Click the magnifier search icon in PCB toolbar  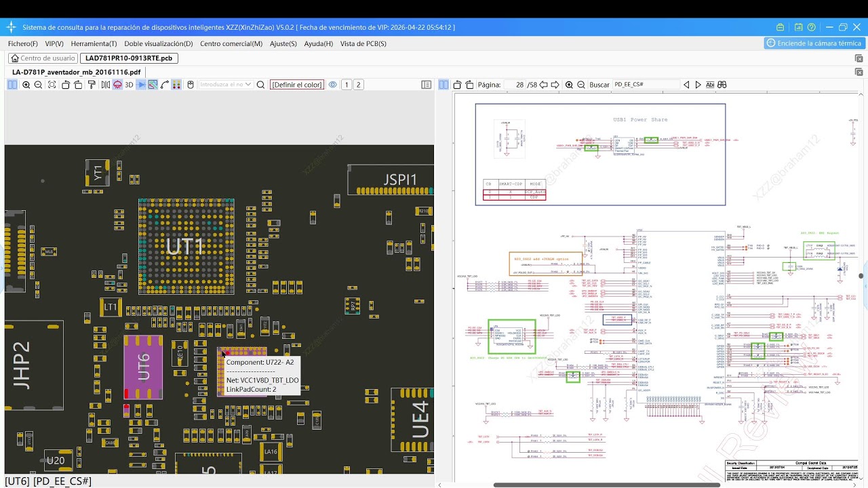(260, 85)
